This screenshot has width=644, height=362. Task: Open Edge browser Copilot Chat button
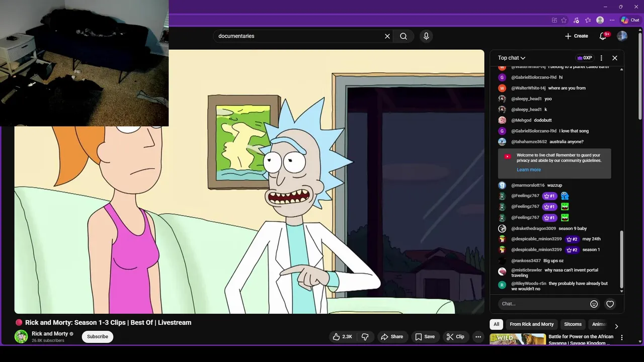630,20
